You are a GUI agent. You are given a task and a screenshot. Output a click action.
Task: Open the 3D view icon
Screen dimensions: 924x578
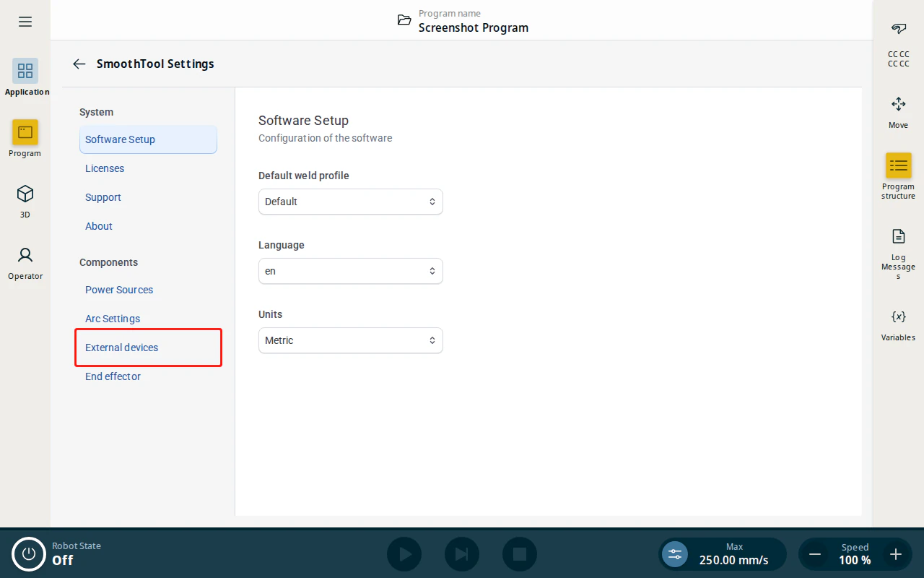pos(25,194)
